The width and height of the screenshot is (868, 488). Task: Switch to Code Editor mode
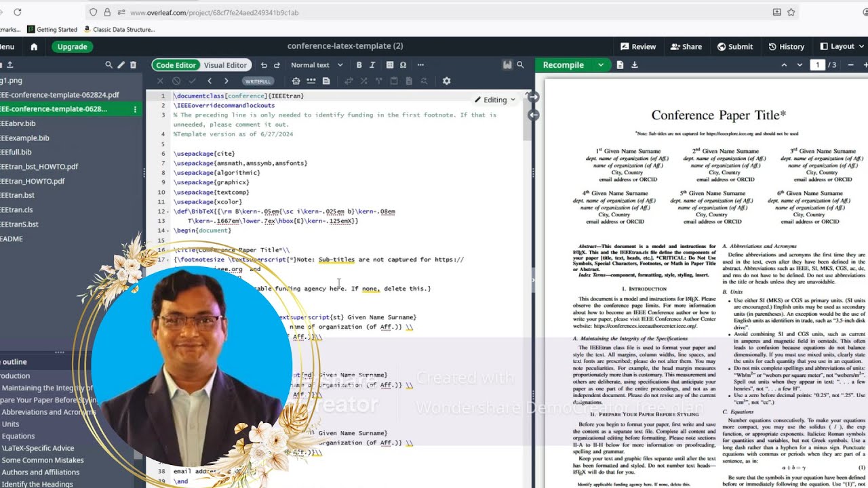(x=176, y=65)
